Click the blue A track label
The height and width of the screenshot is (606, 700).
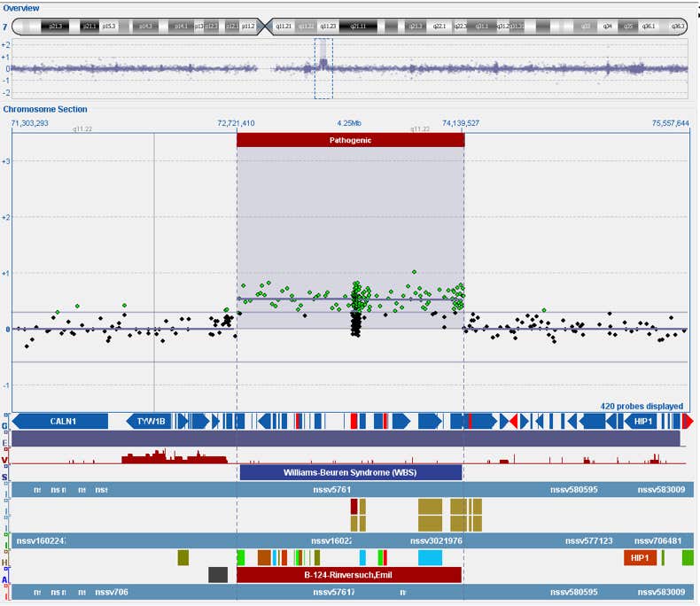(5, 579)
